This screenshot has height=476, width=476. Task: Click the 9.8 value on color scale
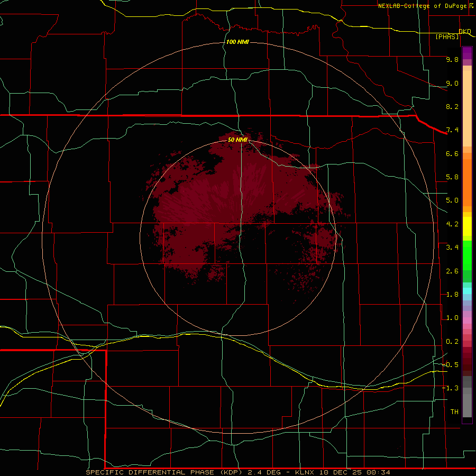tap(452, 59)
